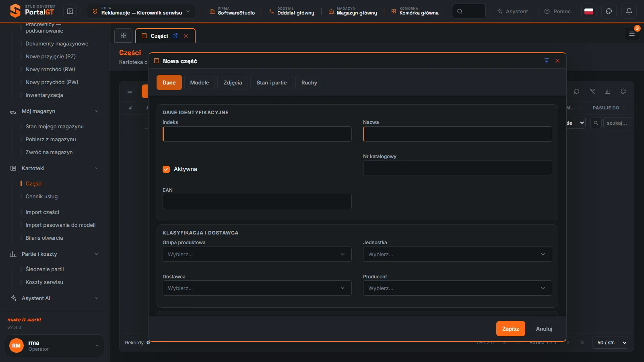Collapse the Mój magazyn section

[54, 111]
